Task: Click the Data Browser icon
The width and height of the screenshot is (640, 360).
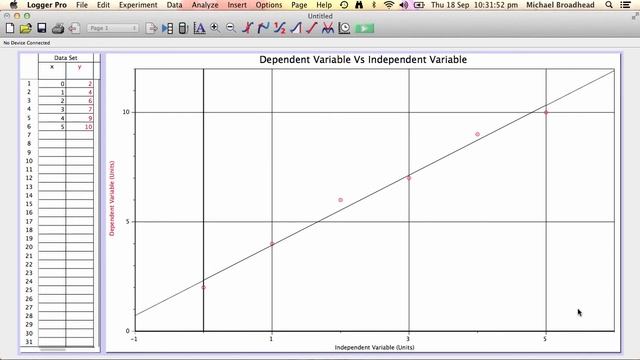Action: pyautogui.click(x=167, y=28)
